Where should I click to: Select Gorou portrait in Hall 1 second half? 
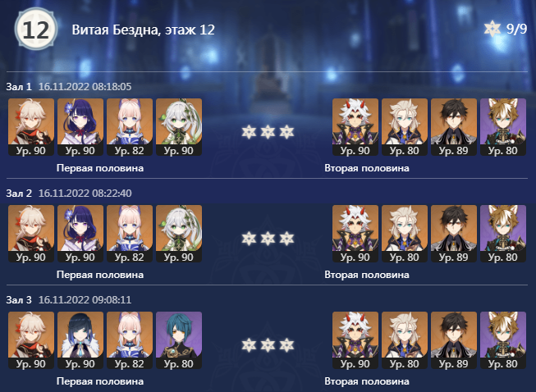click(503, 127)
